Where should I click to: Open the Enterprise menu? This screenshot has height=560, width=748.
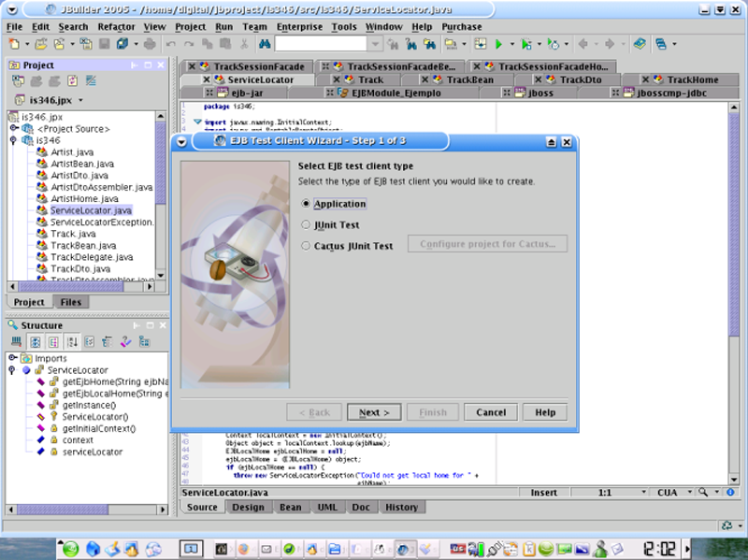pos(299,27)
